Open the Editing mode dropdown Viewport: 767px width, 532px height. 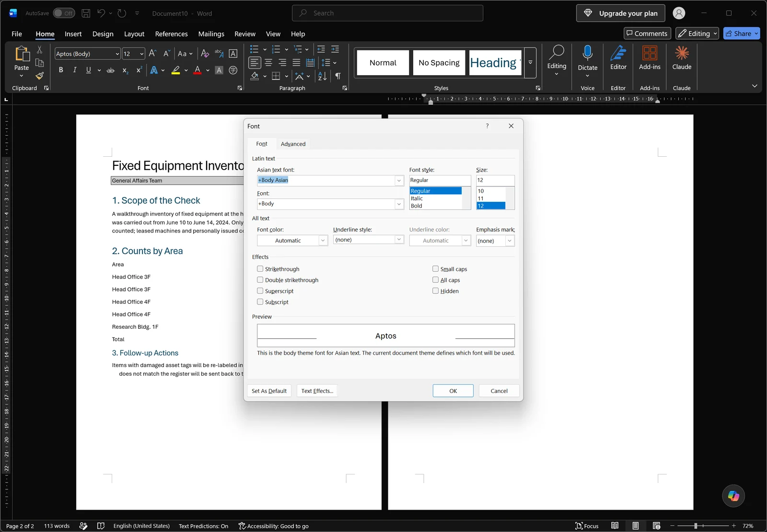[697, 34]
